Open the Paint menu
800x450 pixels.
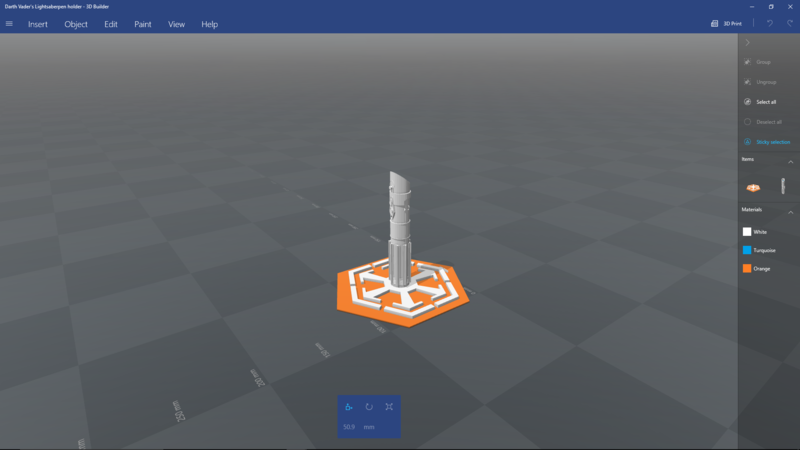[143, 24]
